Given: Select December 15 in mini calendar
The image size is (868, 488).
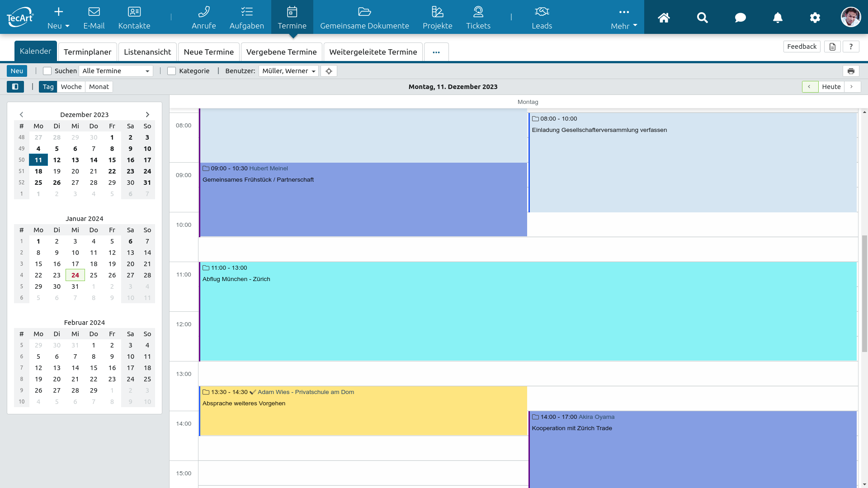Looking at the screenshot, I should tap(112, 160).
